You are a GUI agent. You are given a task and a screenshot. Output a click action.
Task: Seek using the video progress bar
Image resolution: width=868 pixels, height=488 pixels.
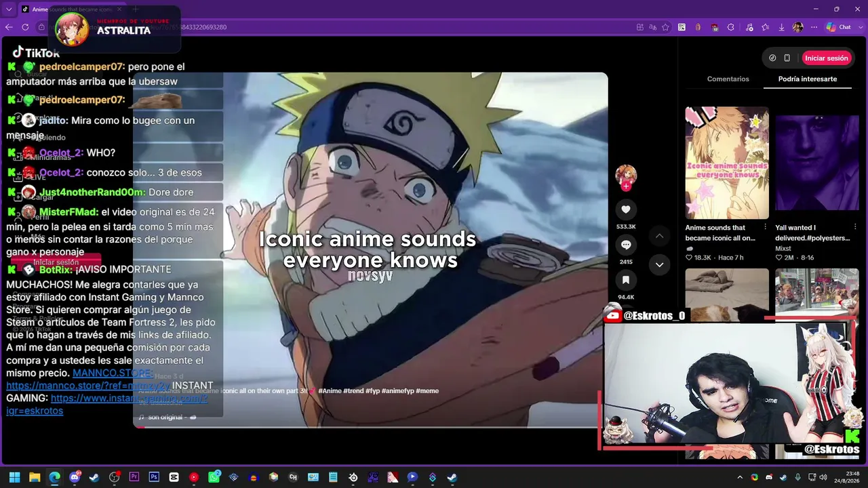coord(370,427)
